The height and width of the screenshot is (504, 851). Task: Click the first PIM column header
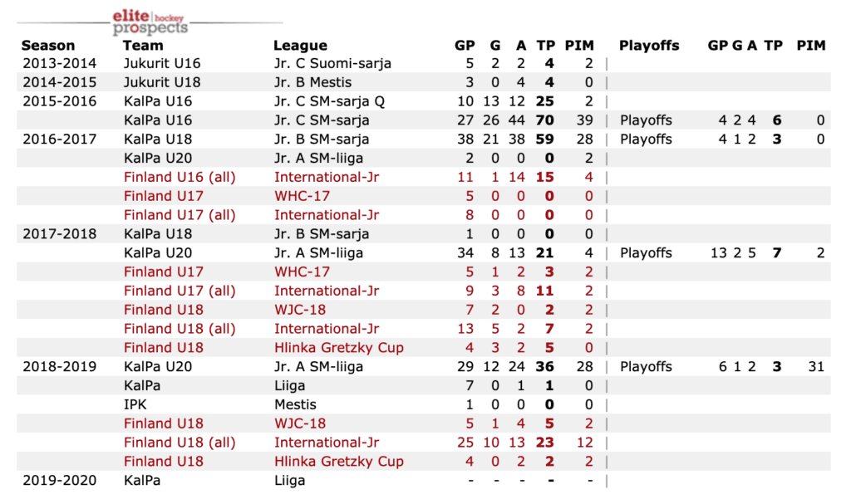tap(579, 46)
